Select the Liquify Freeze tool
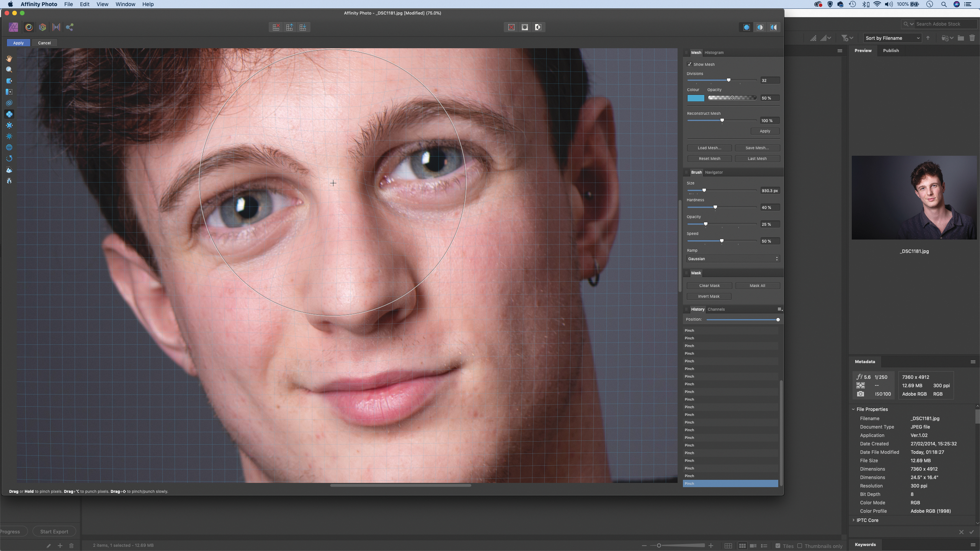The height and width of the screenshot is (551, 980). 9,170
